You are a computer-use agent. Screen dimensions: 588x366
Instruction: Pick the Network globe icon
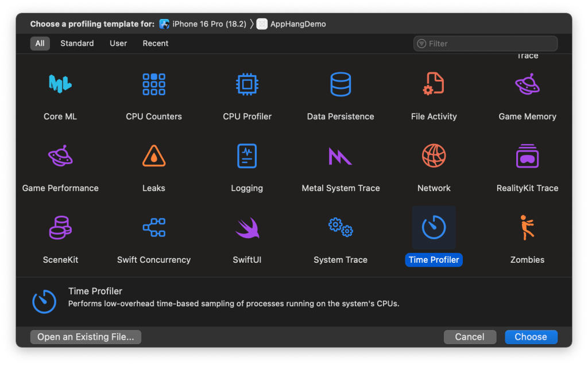tap(434, 156)
